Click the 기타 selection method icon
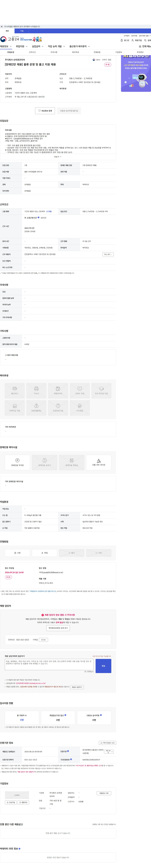Image resolution: width=151 pixels, height=868 pixels. (x=99, y=553)
